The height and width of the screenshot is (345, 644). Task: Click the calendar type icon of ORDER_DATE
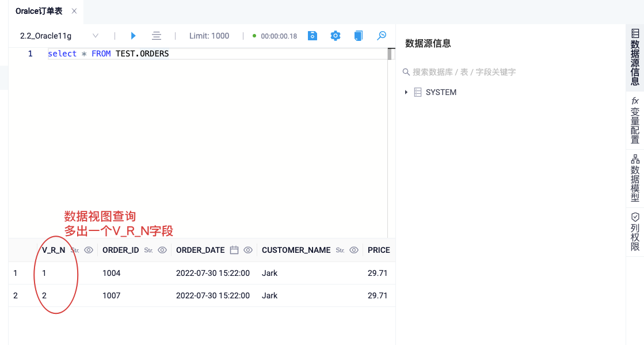[234, 250]
